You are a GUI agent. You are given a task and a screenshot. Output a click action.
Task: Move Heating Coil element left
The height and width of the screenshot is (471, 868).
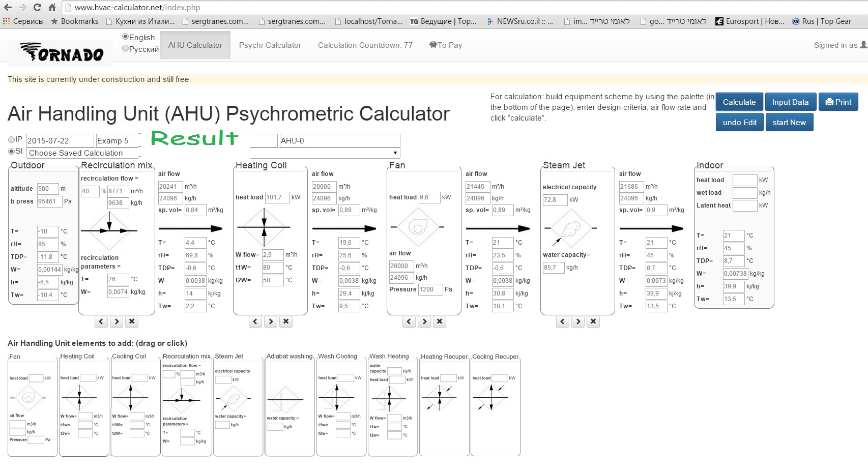pyautogui.click(x=255, y=321)
